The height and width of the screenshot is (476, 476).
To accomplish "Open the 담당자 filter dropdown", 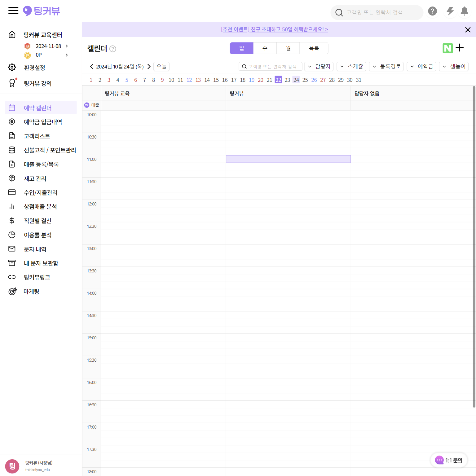I will click(x=319, y=67).
